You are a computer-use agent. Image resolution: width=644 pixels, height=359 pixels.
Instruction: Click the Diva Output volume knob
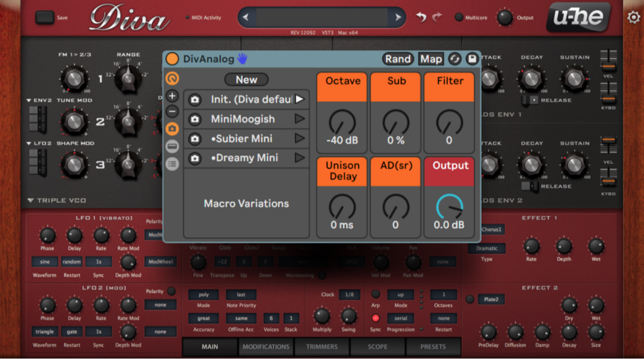(x=504, y=17)
